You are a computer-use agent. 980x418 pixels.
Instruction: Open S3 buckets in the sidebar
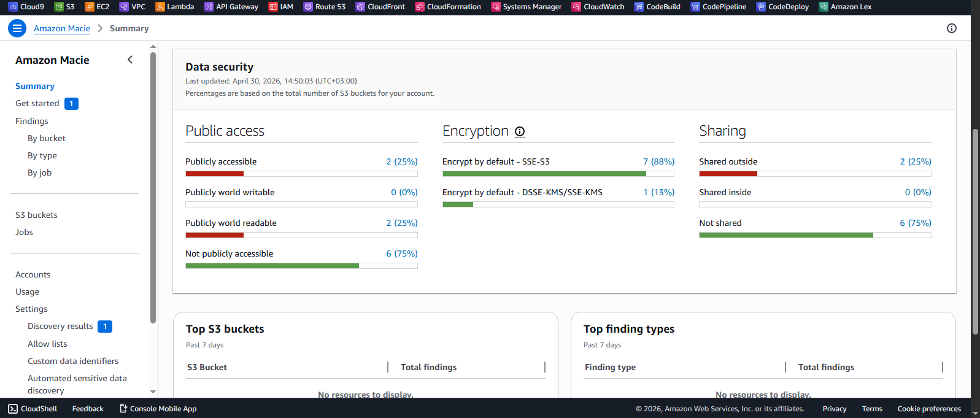(x=36, y=215)
